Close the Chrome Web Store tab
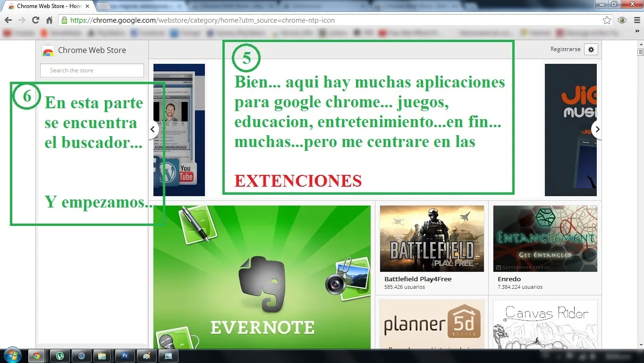 click(x=87, y=6)
